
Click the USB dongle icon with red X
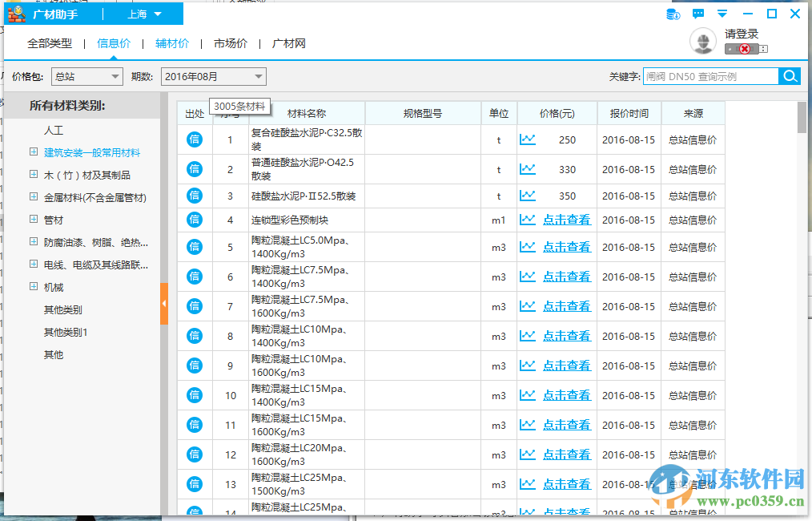746,49
